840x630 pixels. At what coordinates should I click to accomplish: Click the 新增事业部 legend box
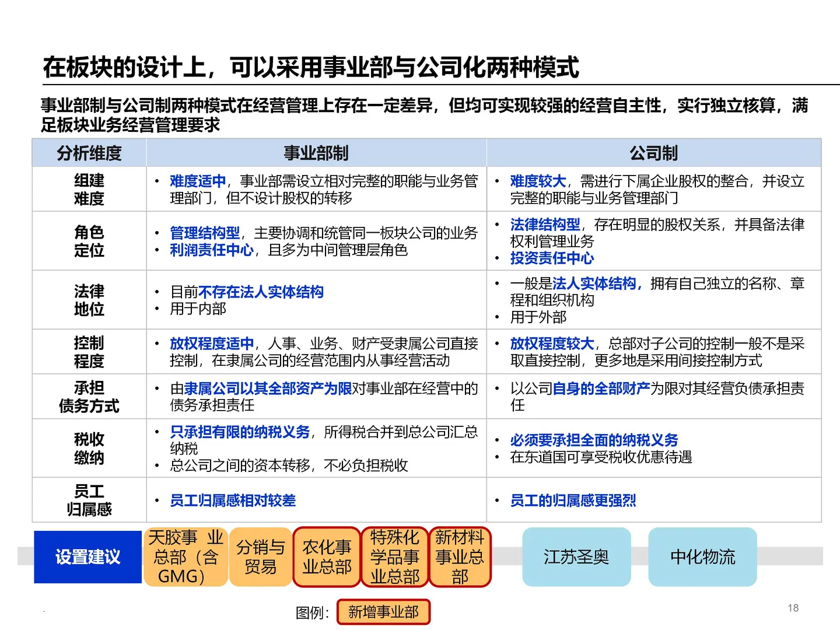[x=383, y=612]
